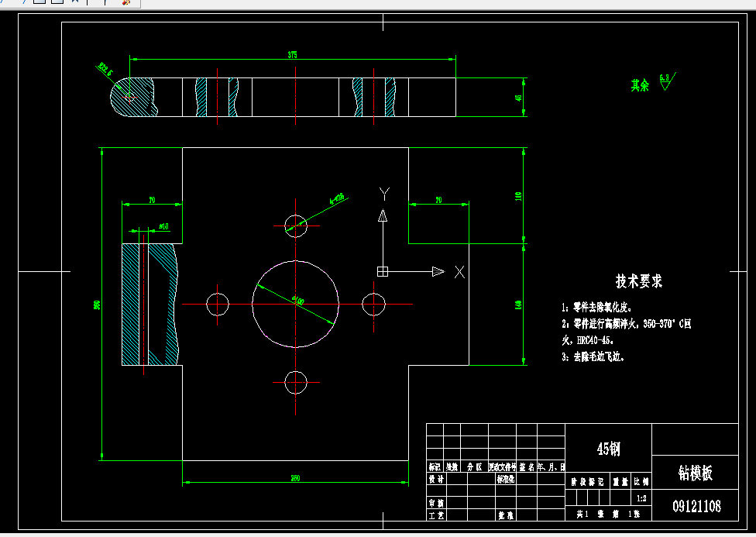Click the 分区 header cell
The width and height of the screenshot is (756, 537).
pyautogui.click(x=474, y=466)
